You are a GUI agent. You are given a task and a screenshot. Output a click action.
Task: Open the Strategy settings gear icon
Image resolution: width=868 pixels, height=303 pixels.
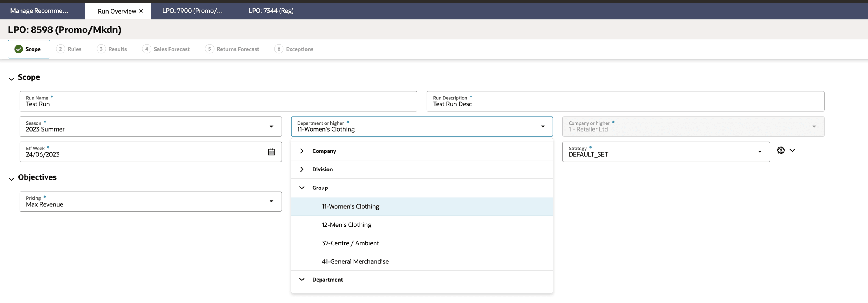pyautogui.click(x=781, y=151)
